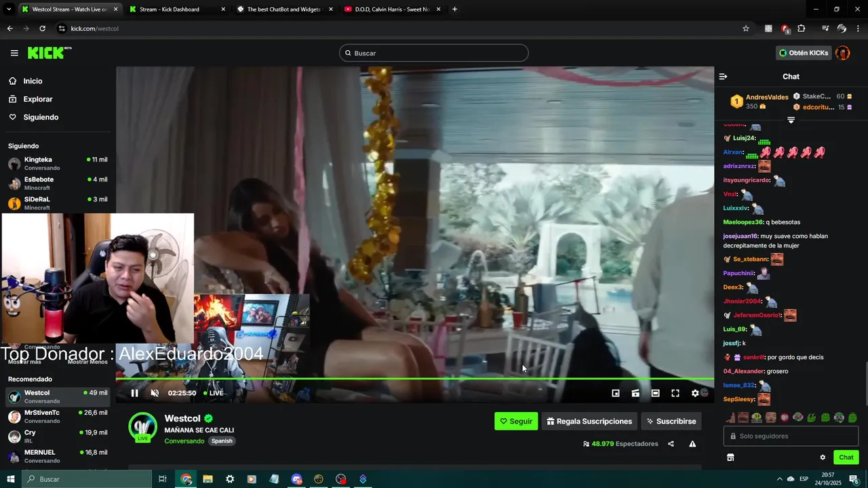Jump to LIVE in the player
The image size is (868, 488).
[x=214, y=393]
